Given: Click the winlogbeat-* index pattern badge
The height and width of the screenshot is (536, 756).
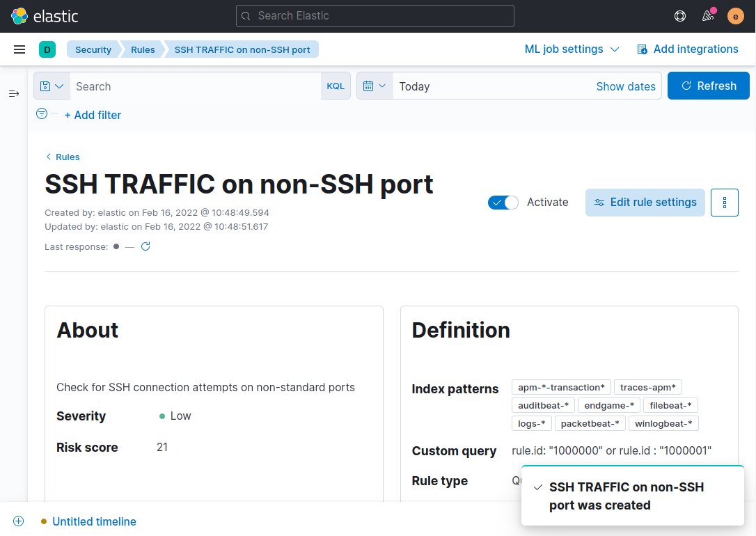Looking at the screenshot, I should click(663, 424).
